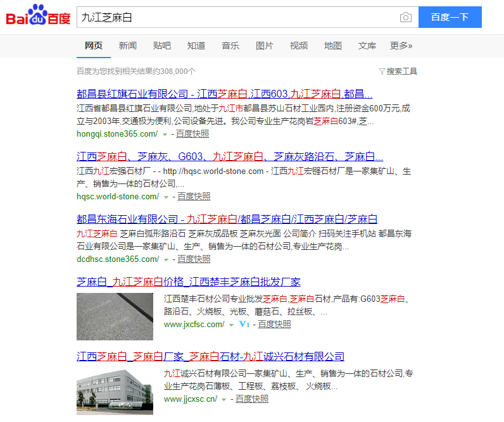The width and height of the screenshot is (504, 422).
Task: Open 都昌东海石业有限公司 result title
Action: tap(227, 219)
